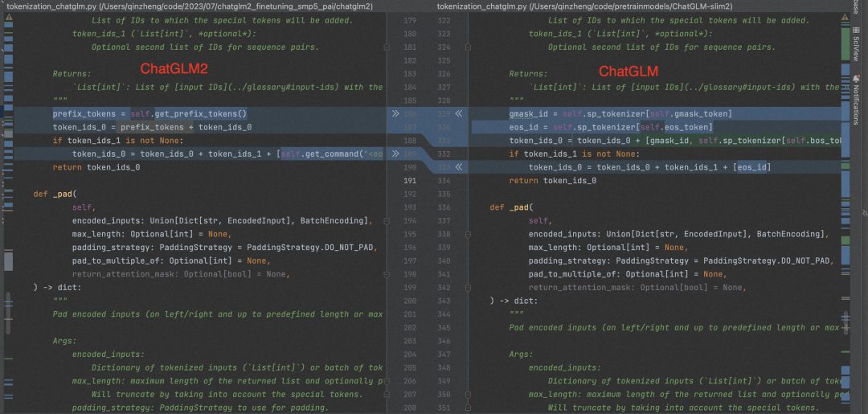Click line number 179 in gutter
This screenshot has height=414, width=868.
coord(410,21)
